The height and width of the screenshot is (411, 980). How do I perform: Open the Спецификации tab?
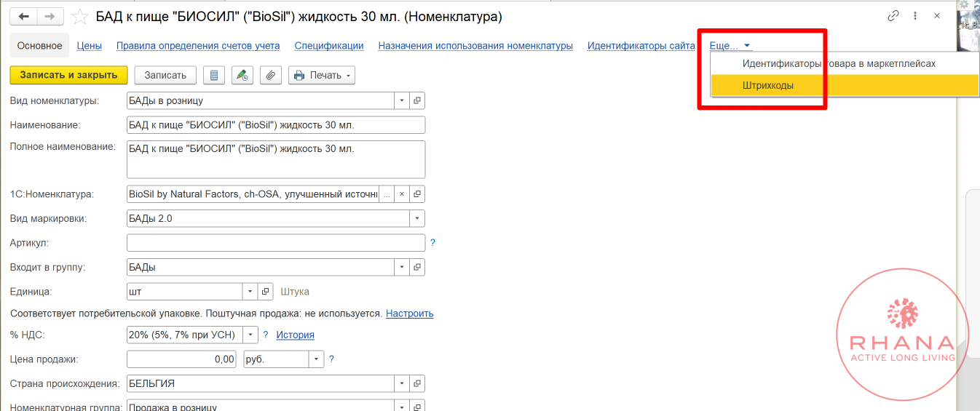pos(329,45)
